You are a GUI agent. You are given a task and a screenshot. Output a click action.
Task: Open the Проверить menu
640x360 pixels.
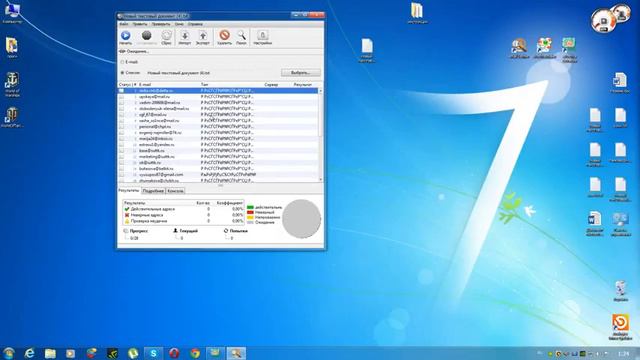tap(161, 24)
